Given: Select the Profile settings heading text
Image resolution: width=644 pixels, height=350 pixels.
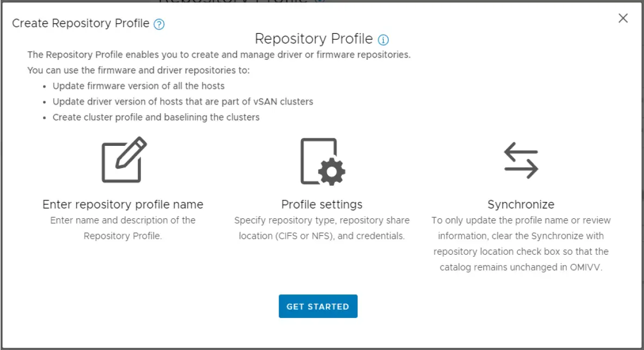Looking at the screenshot, I should click(322, 205).
